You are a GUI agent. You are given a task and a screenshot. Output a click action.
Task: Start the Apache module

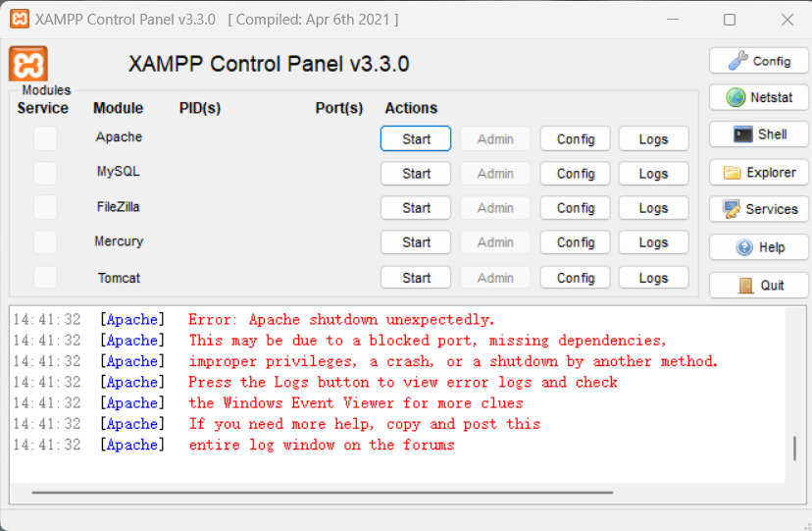pyautogui.click(x=416, y=138)
